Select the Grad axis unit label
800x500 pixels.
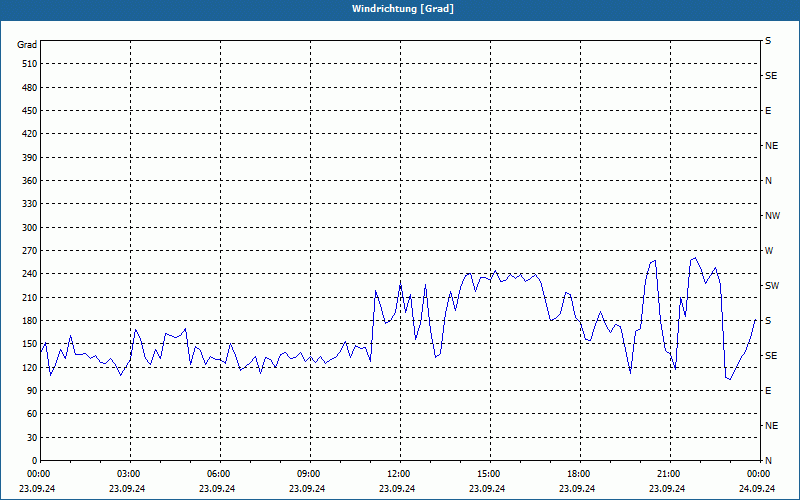point(27,45)
